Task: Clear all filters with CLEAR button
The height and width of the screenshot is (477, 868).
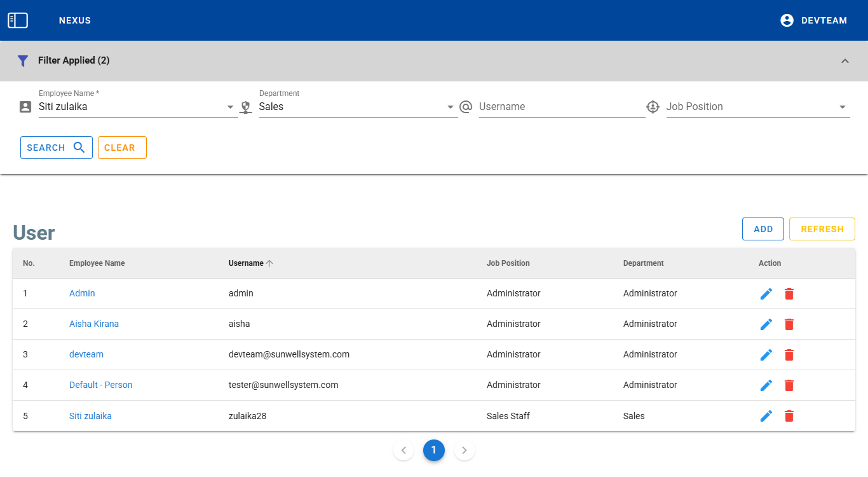Action: tap(122, 148)
